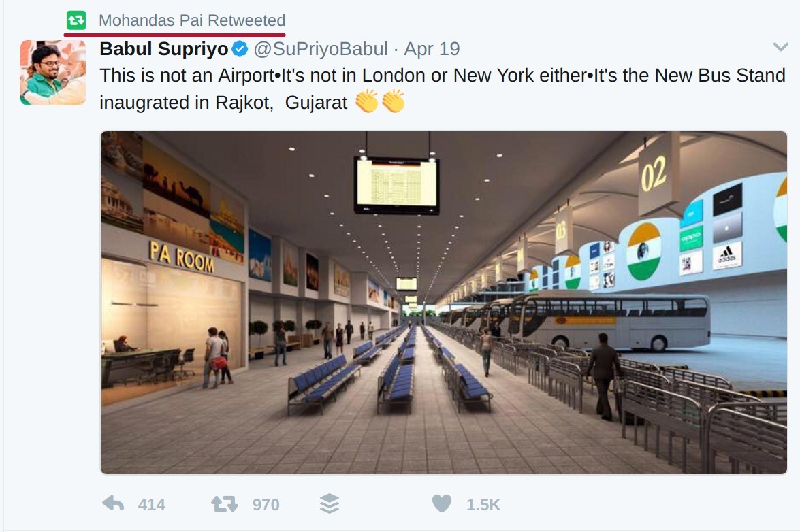This screenshot has height=532, width=800.
Task: Click the 970 retweets count
Action: (266, 504)
